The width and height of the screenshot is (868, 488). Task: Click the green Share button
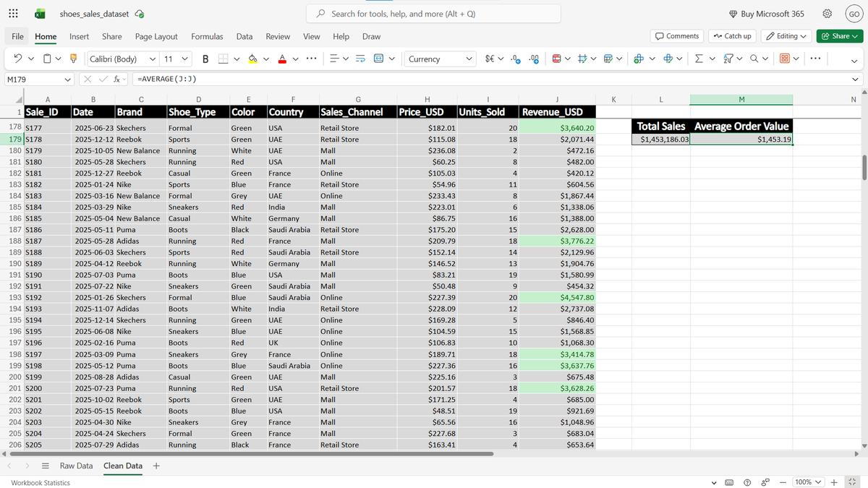840,36
